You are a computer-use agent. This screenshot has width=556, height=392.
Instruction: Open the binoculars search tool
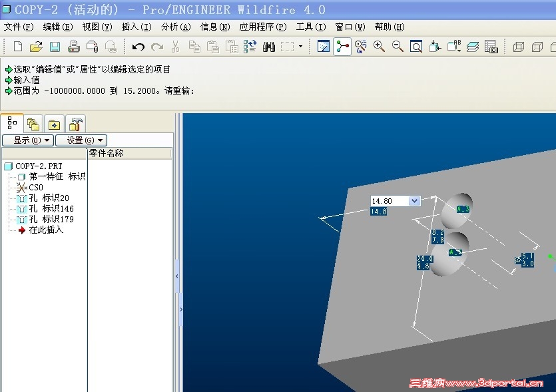pos(269,47)
